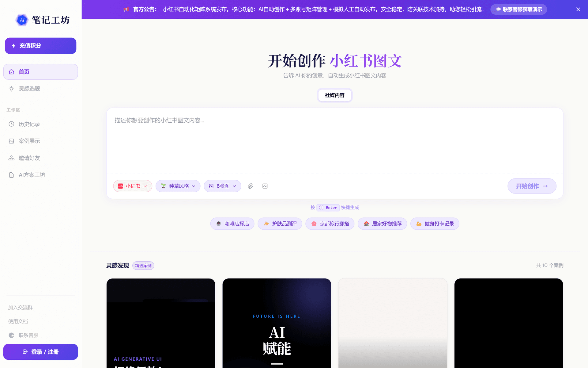Click the coffee icon on 咖啡店探店 chip
Image resolution: width=588 pixels, height=368 pixels.
219,224
